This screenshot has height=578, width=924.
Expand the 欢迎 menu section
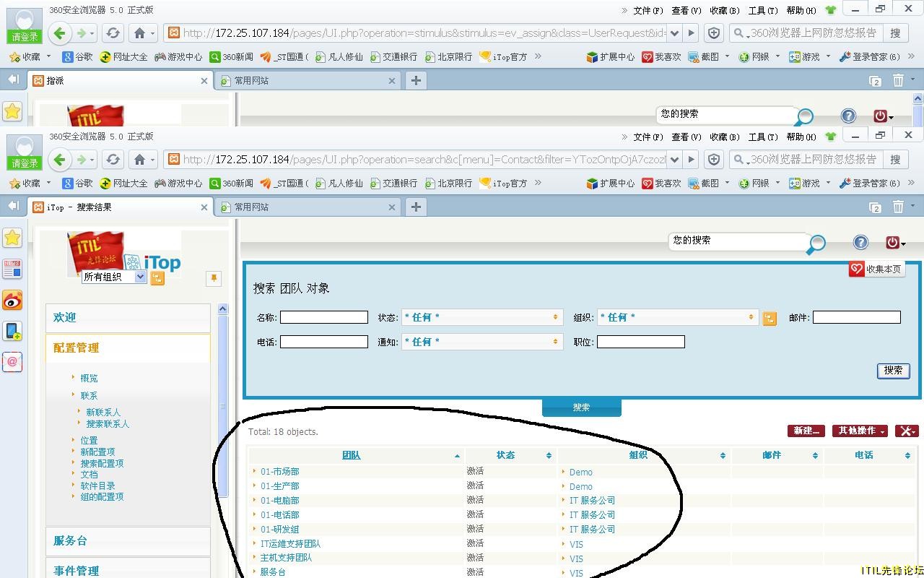pos(128,317)
